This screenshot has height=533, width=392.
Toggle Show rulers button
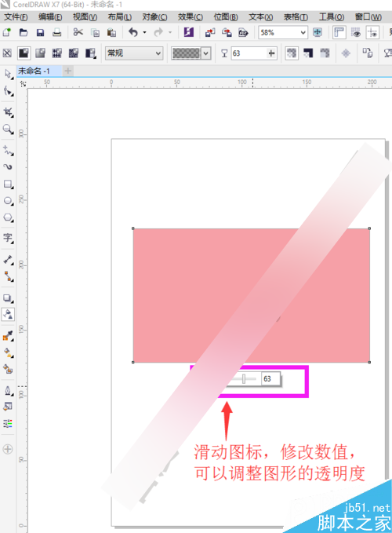(339, 33)
